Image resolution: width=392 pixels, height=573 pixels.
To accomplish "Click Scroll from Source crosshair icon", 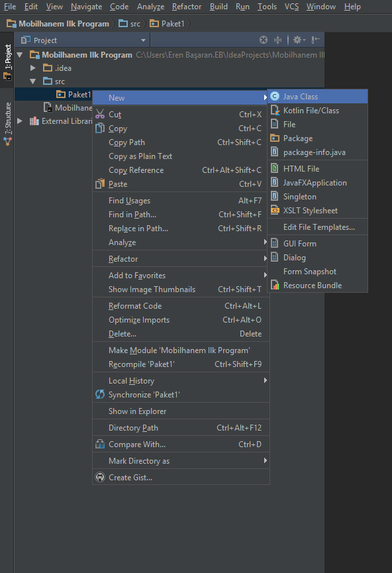I will click(x=264, y=40).
